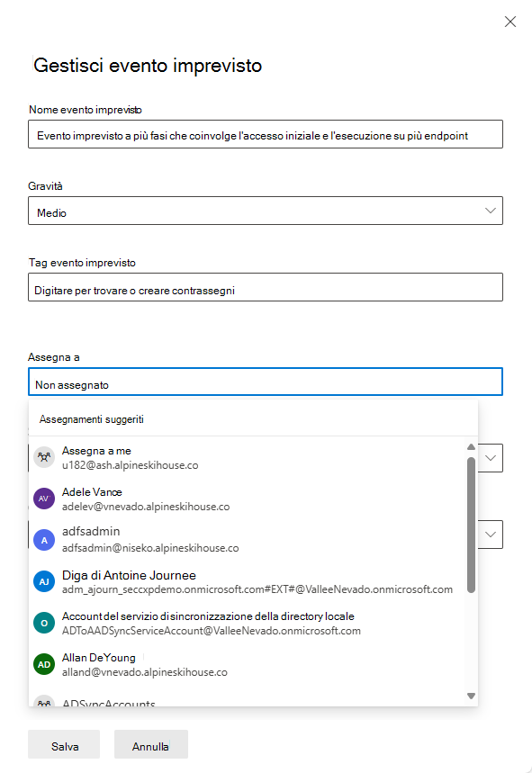Click Antoine Journee's AJ avatar icon
This screenshot has height=773, width=532.
[x=43, y=581]
